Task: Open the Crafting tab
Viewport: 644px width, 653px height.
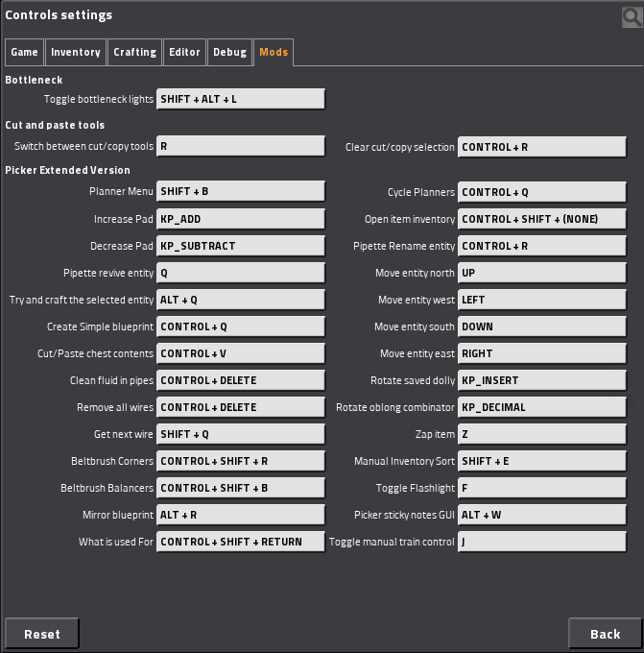Action: [x=135, y=52]
